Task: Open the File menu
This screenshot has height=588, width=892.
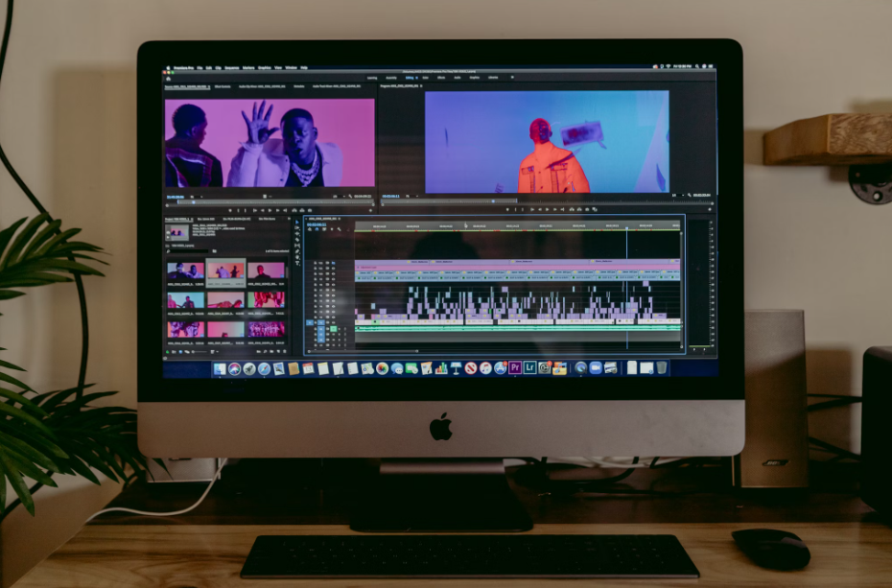Action: click(200, 68)
